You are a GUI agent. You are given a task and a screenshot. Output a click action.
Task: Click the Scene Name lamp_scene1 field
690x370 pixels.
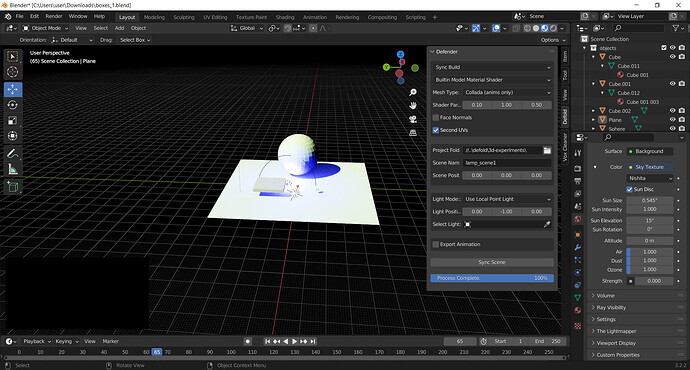(x=507, y=163)
